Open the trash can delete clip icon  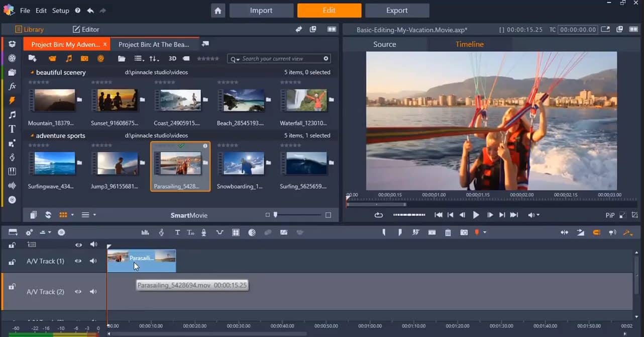448,232
